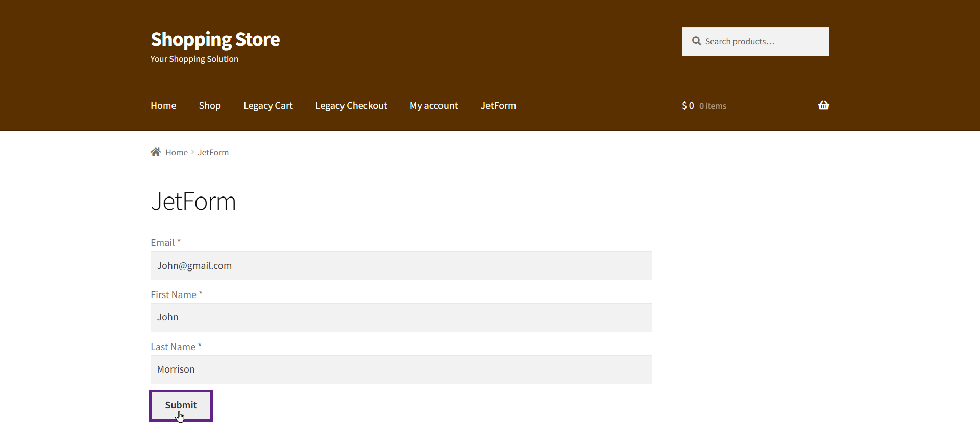Go to Home in navigation menu
This screenshot has width=980, height=444.
click(163, 105)
